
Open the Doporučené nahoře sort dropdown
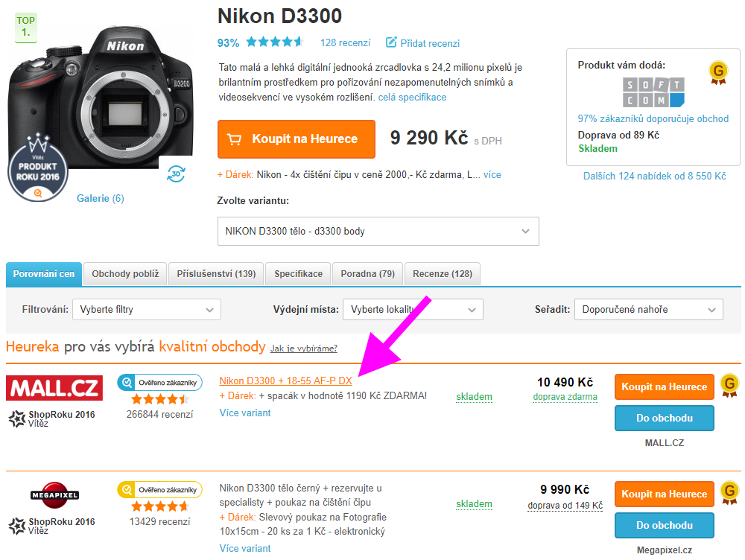[x=649, y=310]
